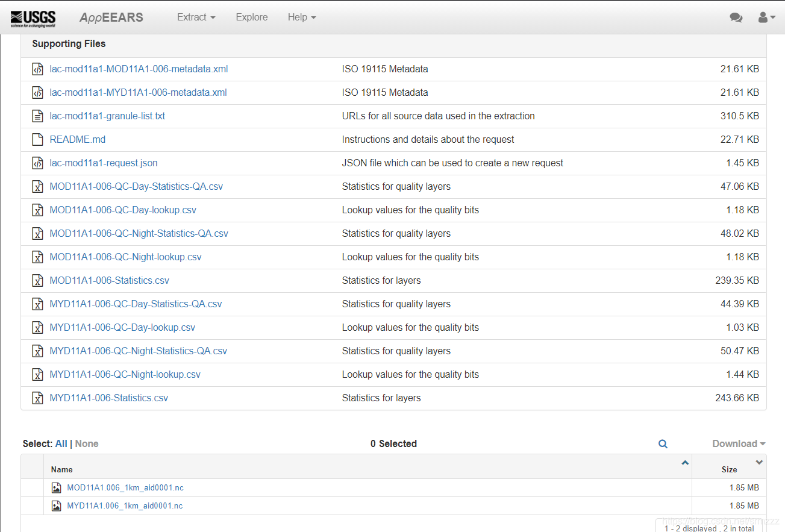Click 'URLs for all source data used in the extraction'

coord(438,116)
